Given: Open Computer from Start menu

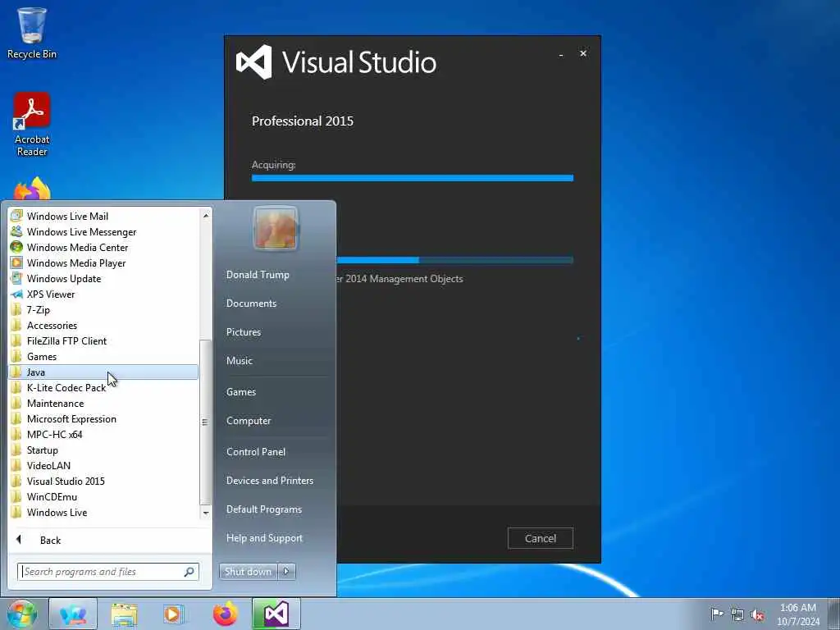Looking at the screenshot, I should (x=249, y=421).
